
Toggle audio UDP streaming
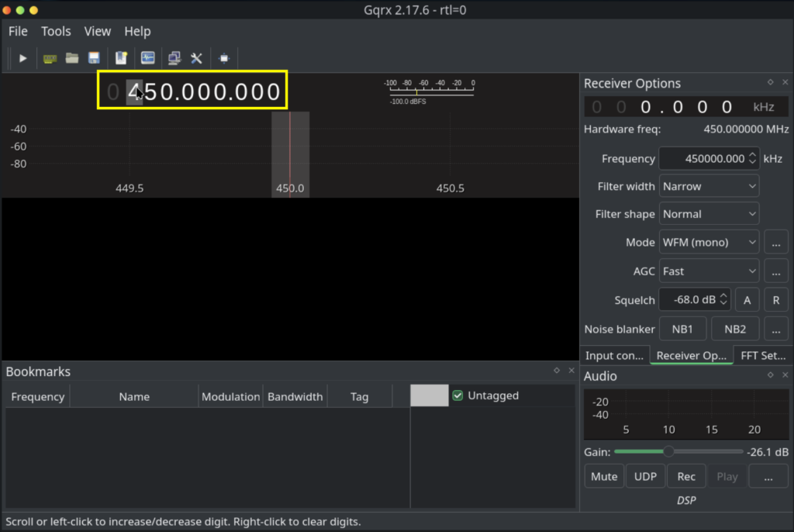pos(645,477)
